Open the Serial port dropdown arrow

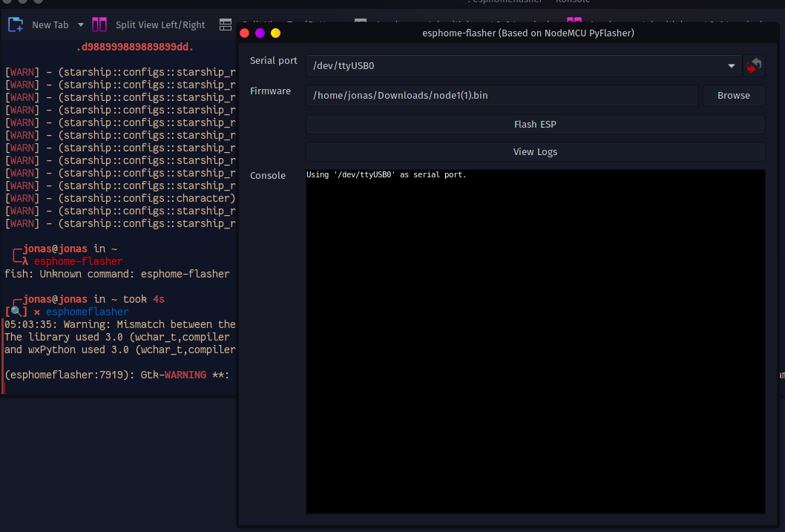click(732, 65)
